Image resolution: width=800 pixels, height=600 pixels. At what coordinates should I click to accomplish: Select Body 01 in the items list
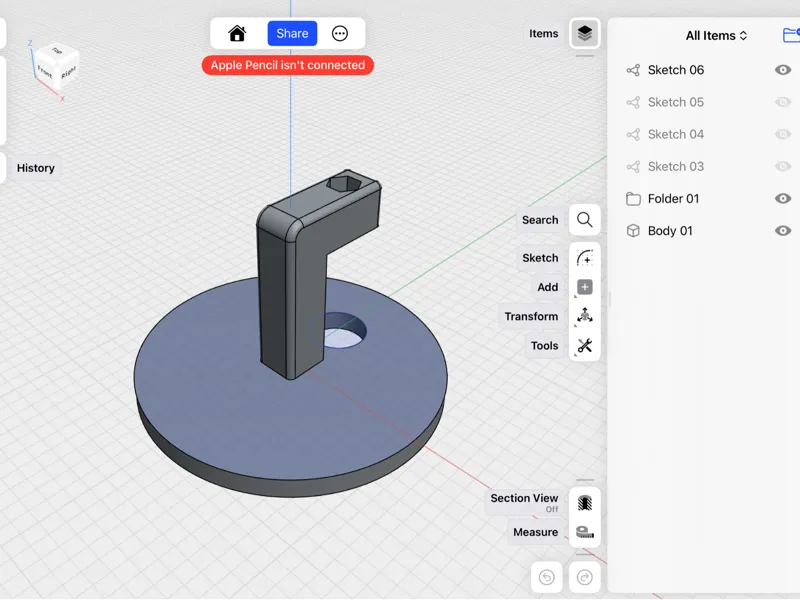tap(670, 231)
